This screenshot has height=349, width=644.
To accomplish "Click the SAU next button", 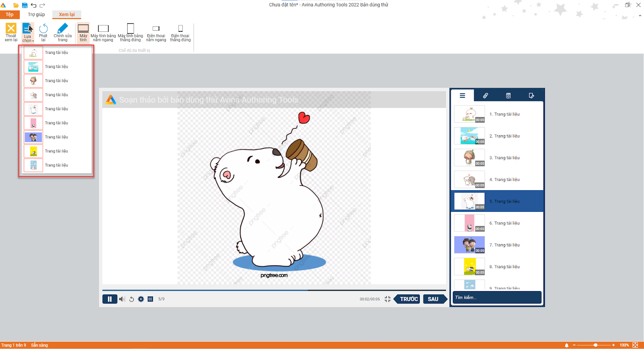I will pyautogui.click(x=434, y=299).
